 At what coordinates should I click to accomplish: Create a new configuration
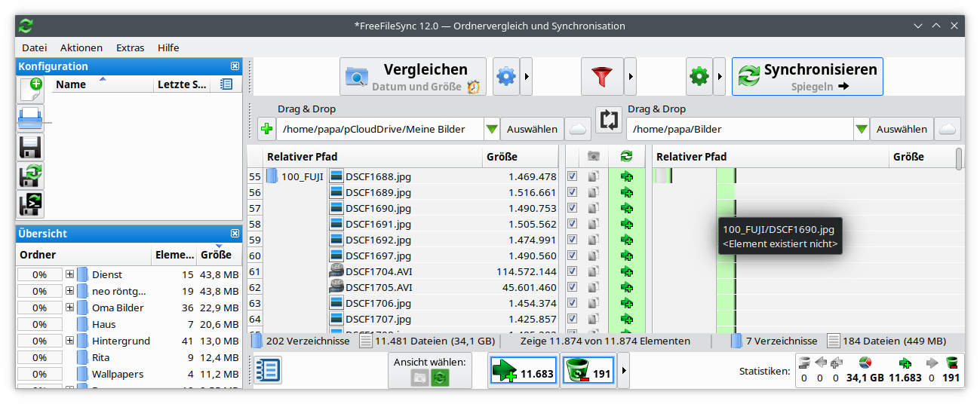(32, 90)
